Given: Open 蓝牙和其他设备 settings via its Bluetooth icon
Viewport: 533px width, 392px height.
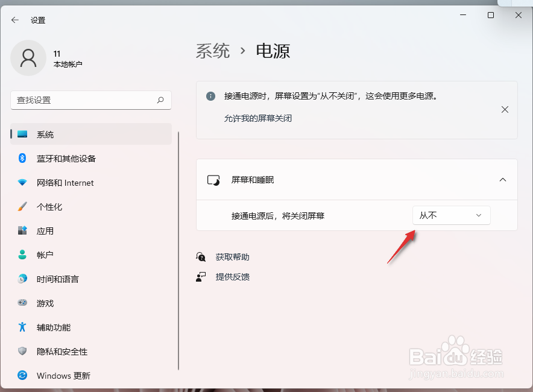Looking at the screenshot, I should [23, 158].
